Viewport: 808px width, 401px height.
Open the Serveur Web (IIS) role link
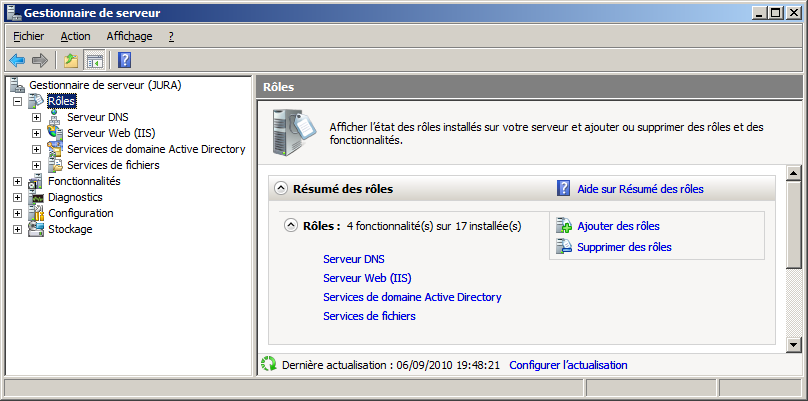coord(367,278)
